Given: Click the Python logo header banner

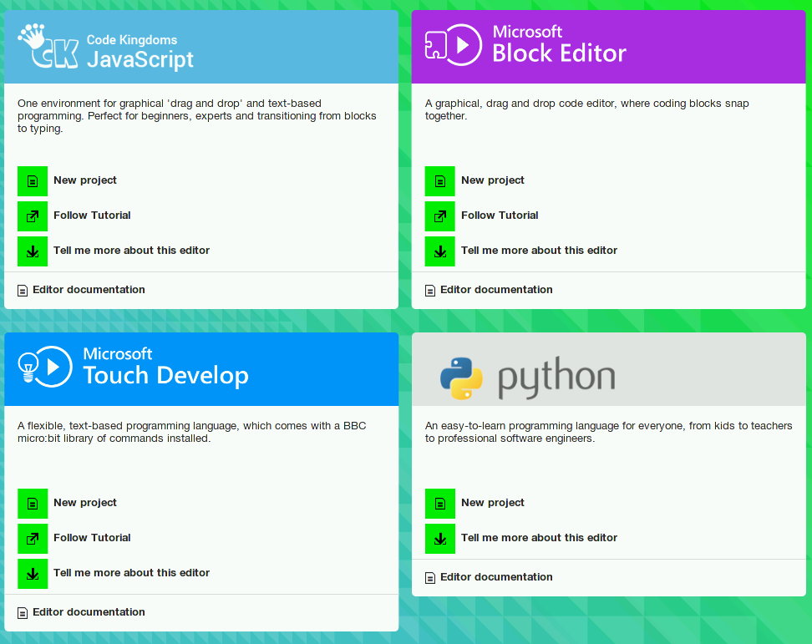Looking at the screenshot, I should click(x=609, y=369).
